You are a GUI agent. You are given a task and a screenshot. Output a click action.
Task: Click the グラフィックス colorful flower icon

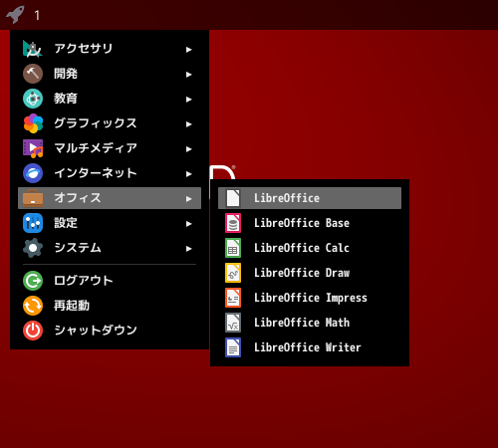33,123
